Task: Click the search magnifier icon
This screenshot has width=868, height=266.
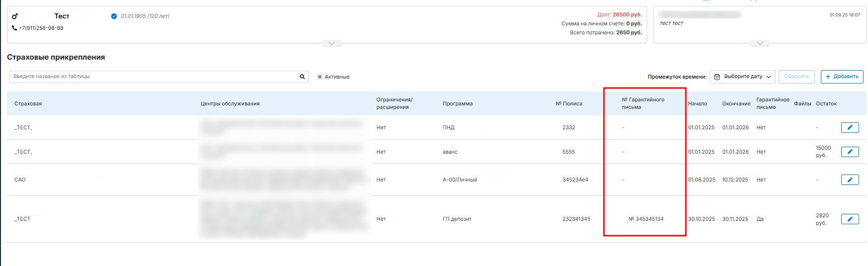Action: point(302,77)
